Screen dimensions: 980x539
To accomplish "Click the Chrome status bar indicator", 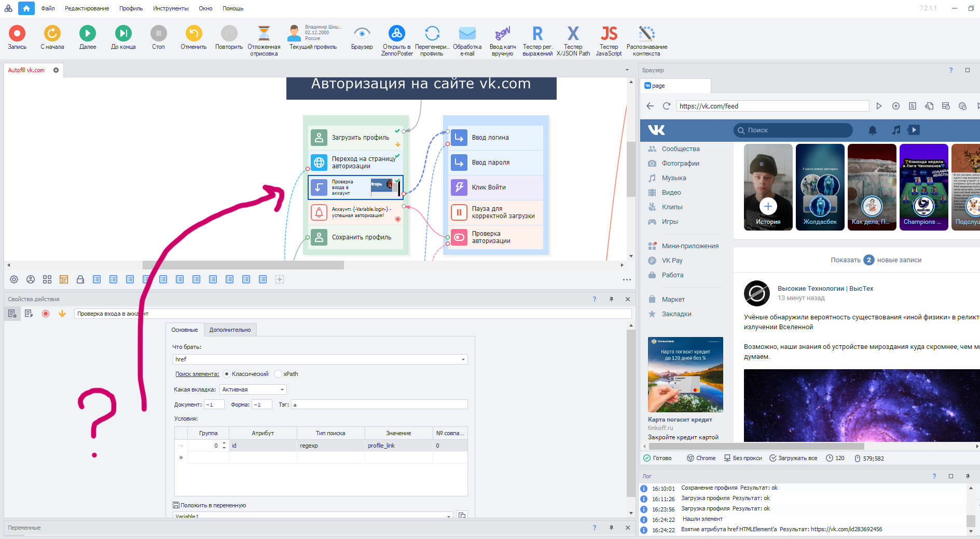I will (x=701, y=458).
